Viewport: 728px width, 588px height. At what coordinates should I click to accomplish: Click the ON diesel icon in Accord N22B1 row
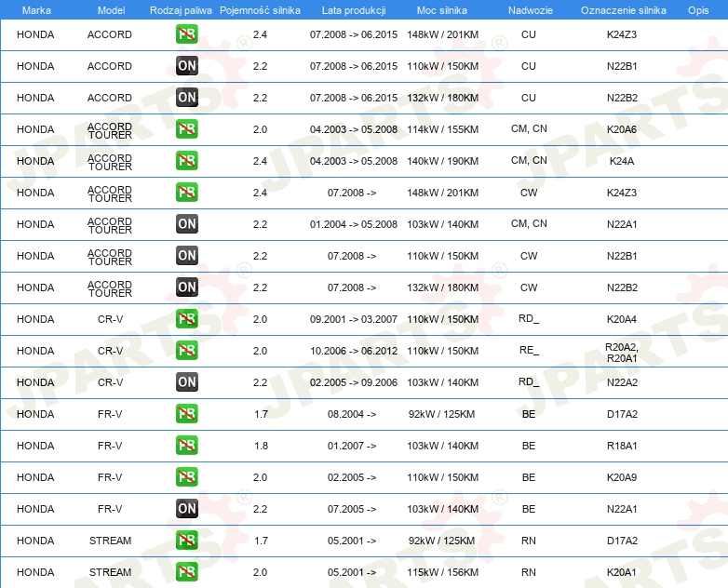[186, 66]
